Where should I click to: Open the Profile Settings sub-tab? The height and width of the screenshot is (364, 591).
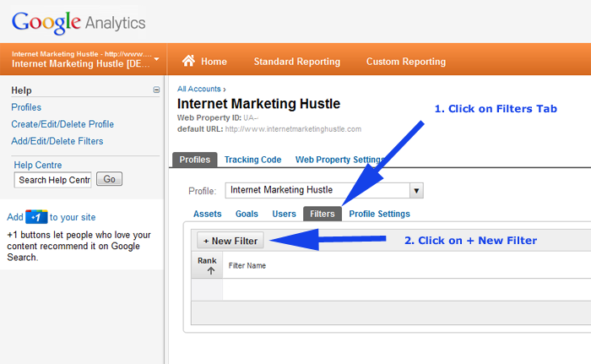[x=380, y=214]
